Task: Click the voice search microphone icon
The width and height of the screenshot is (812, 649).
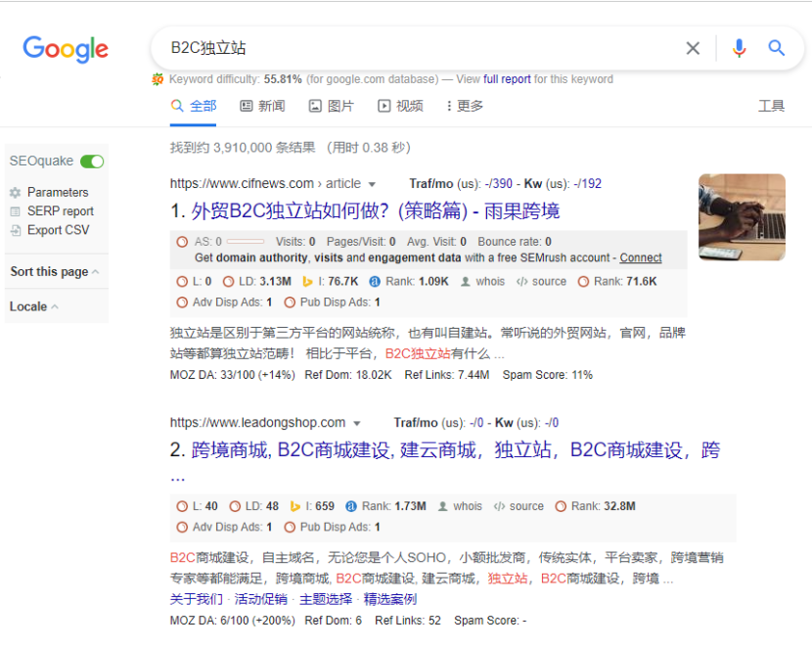Action: tap(739, 47)
